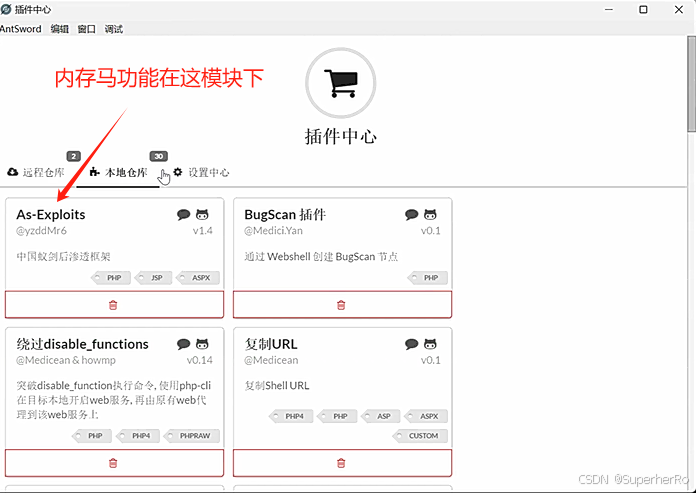
Task: Click the 远程仓库 badge showing 2
Action: [x=74, y=156]
